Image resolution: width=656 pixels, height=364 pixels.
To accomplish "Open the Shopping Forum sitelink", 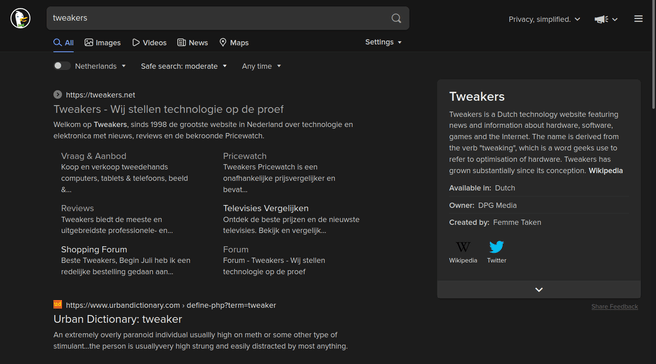I will pyautogui.click(x=94, y=249).
